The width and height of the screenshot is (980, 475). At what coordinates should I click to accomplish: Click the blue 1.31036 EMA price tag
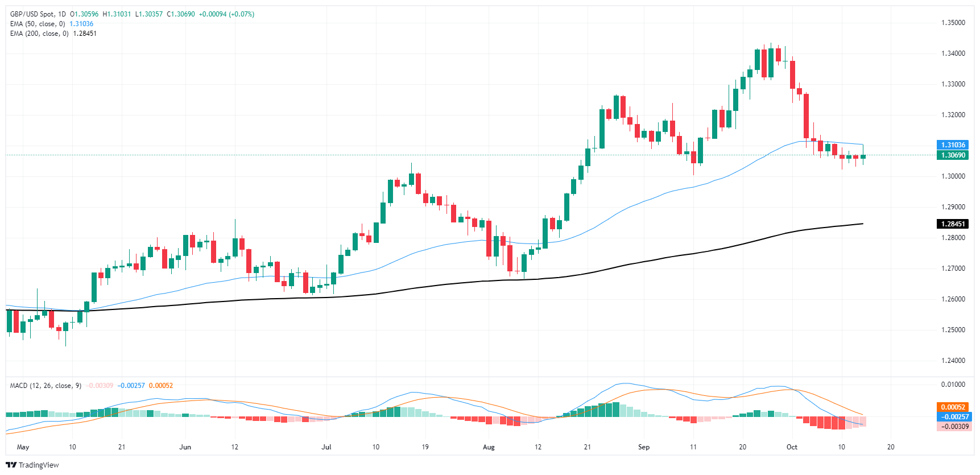coord(952,145)
